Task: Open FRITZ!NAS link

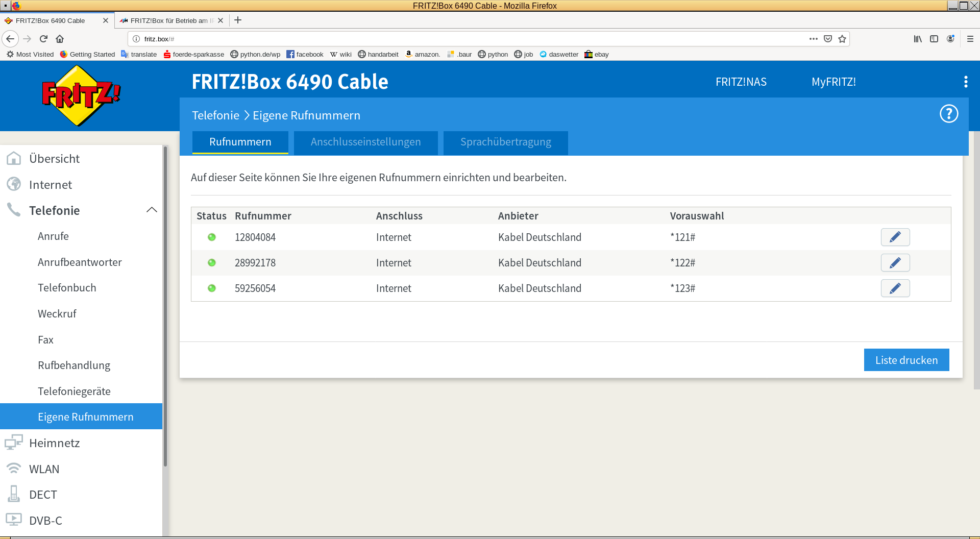Action: [x=741, y=82]
